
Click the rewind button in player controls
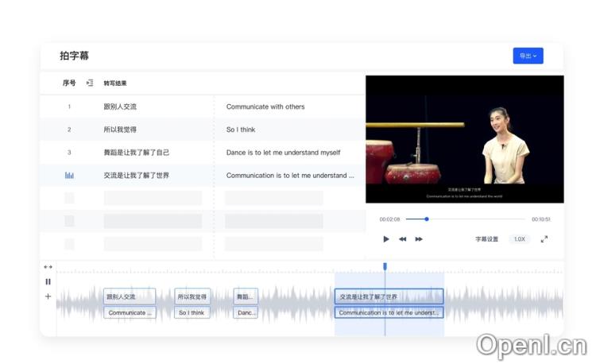(403, 239)
